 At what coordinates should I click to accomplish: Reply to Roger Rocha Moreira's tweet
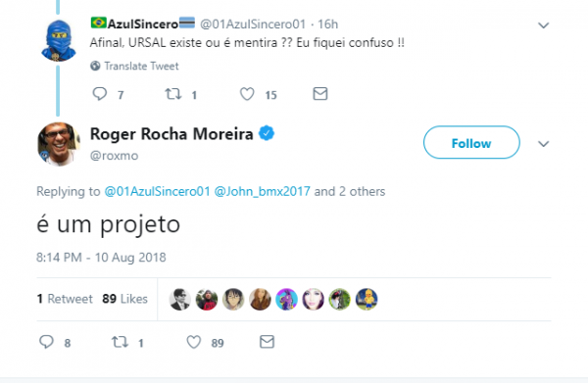click(46, 342)
